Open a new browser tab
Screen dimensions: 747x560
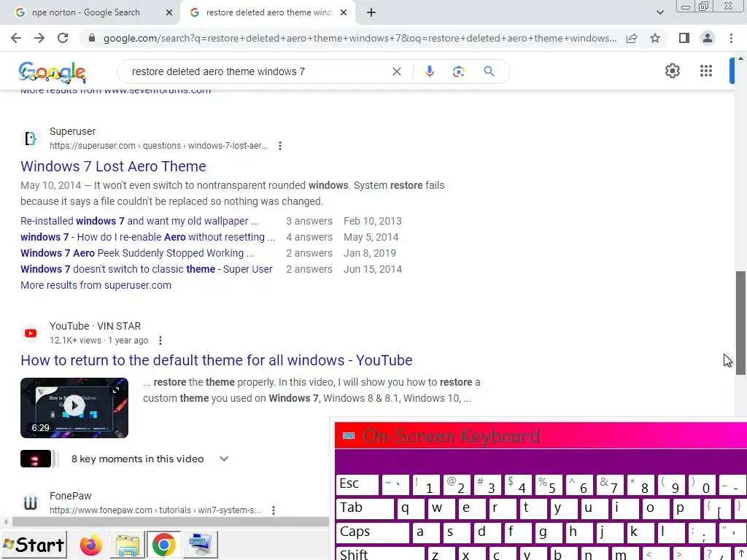(371, 12)
